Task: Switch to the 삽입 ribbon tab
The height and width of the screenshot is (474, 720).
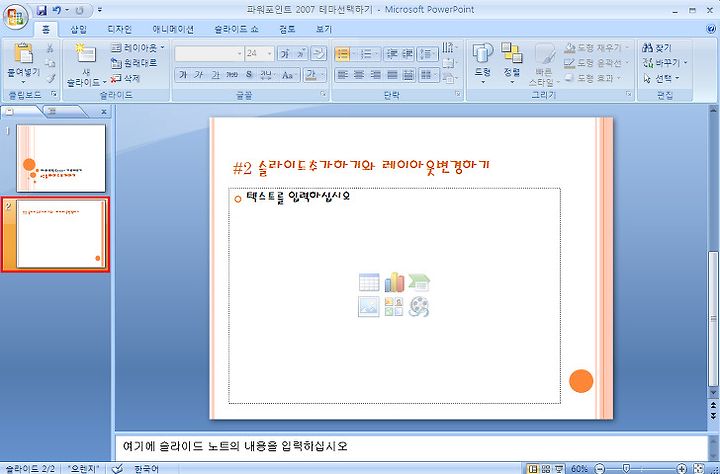Action: click(x=79, y=29)
